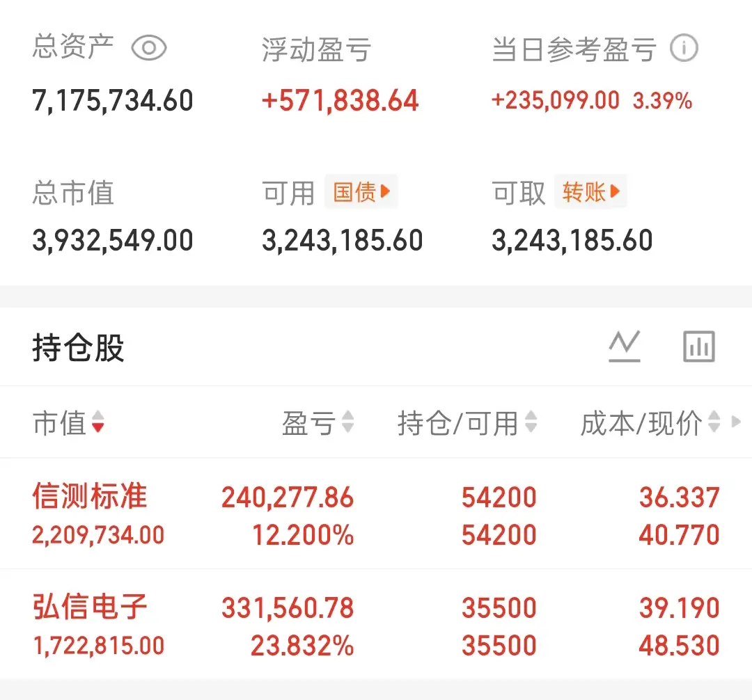View 弘信电子 current price 48.530
This screenshot has width=752, height=700.
point(679,645)
